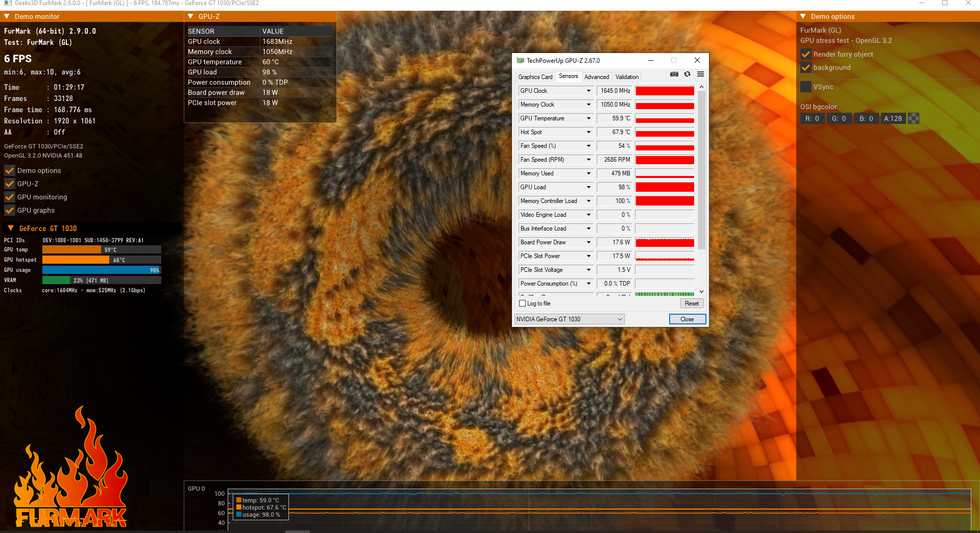The height and width of the screenshot is (533, 980).
Task: Open the Video Engine Load sensor dropdown
Action: coord(589,215)
